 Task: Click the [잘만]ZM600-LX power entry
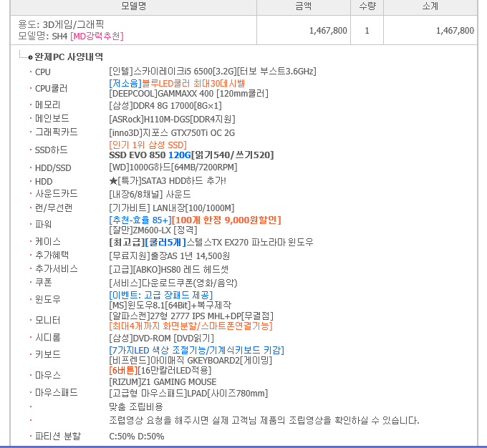(153, 230)
